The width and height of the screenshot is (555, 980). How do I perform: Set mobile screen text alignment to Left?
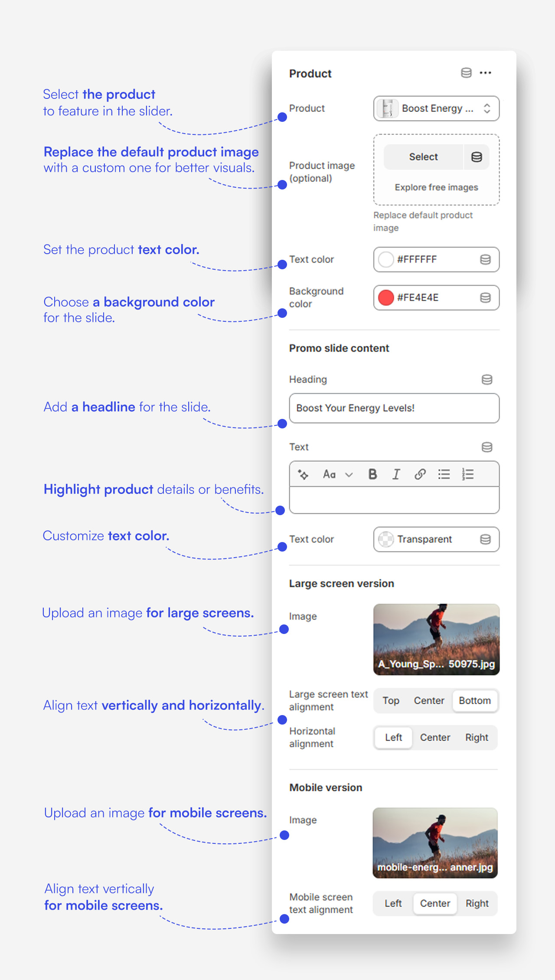tap(393, 904)
